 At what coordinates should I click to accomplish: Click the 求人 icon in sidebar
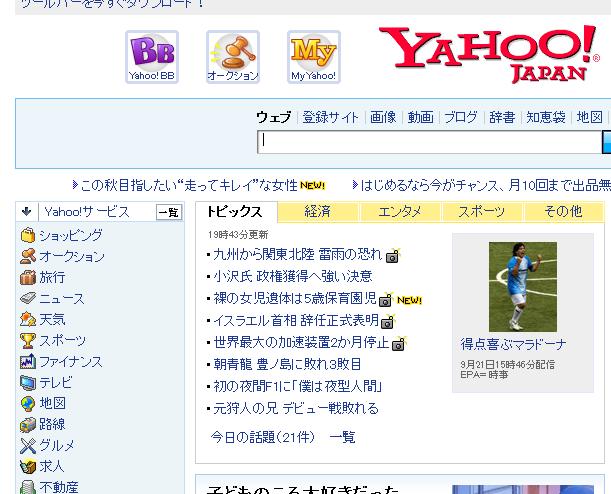pos(28,466)
